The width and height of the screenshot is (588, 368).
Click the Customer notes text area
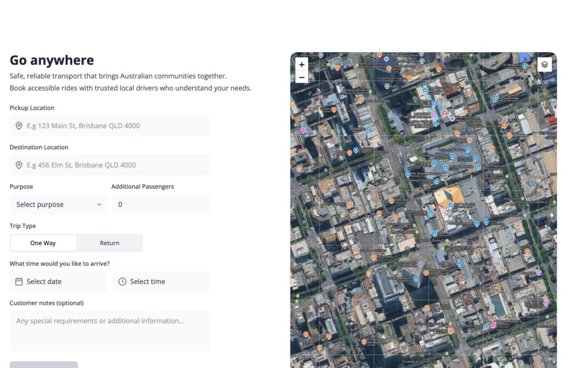[110, 331]
